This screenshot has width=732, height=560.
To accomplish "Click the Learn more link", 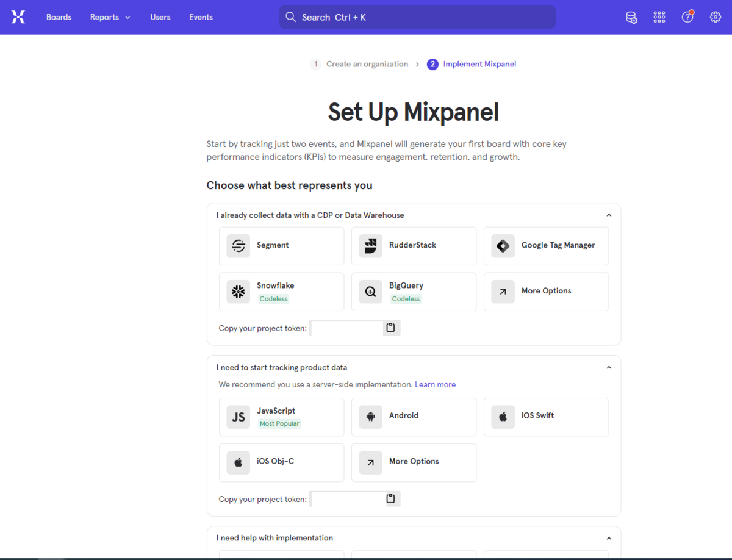I will (x=436, y=385).
